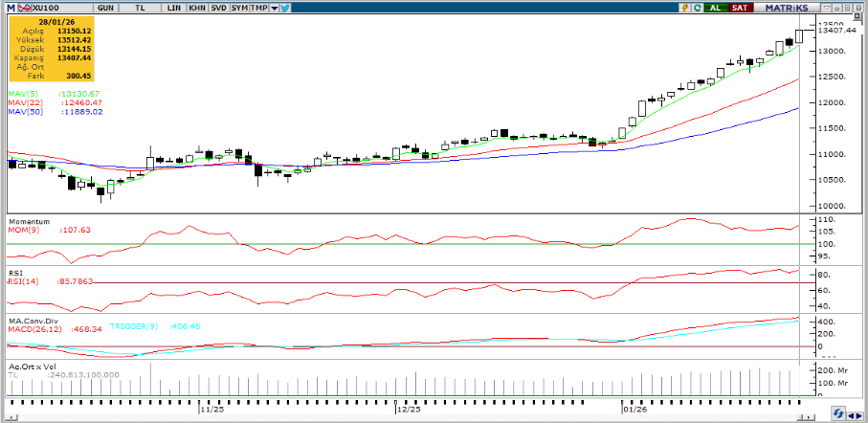Click the XU100 symbol field

[x=44, y=8]
